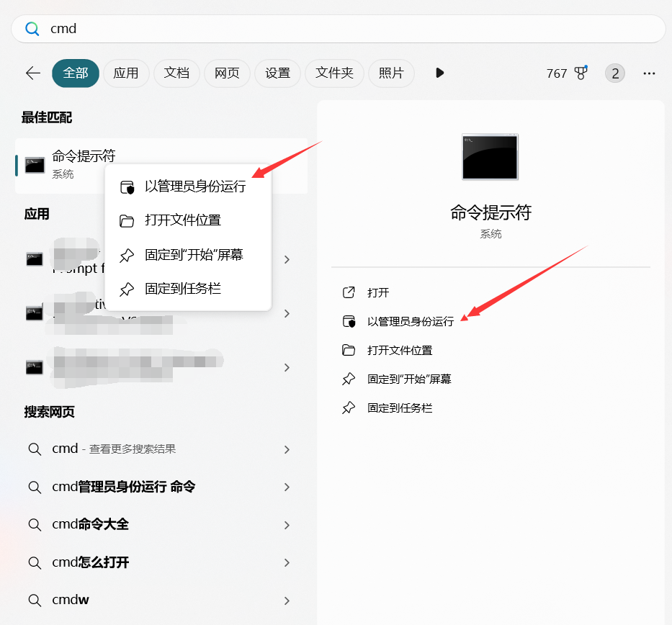Click the first app result console icon
The height and width of the screenshot is (625, 672).
click(35, 259)
